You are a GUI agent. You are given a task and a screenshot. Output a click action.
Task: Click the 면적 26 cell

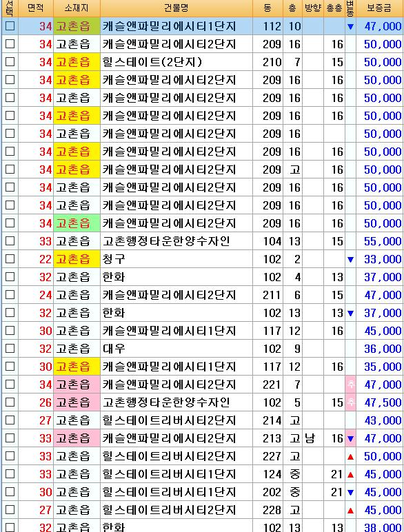pyautogui.click(x=36, y=402)
